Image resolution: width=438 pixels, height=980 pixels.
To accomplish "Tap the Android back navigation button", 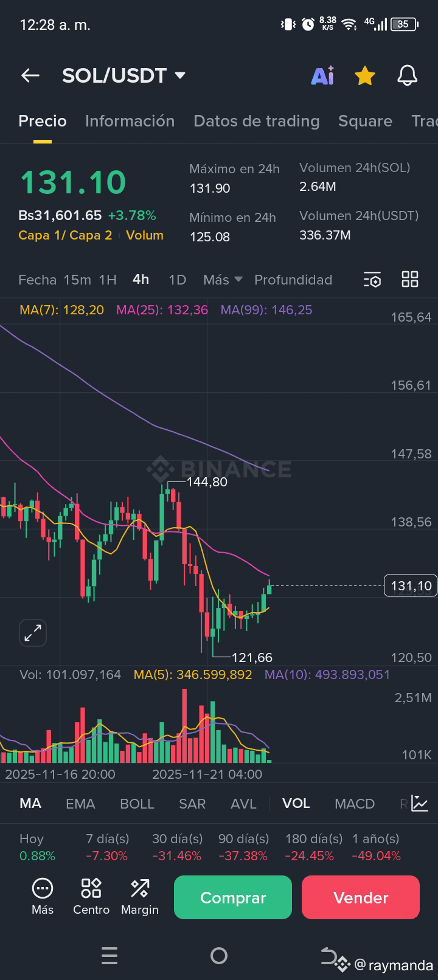I will 329,956.
